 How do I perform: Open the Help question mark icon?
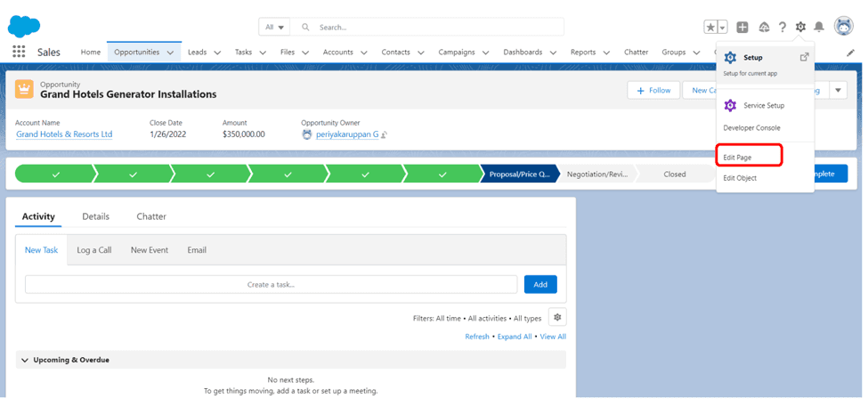point(783,27)
